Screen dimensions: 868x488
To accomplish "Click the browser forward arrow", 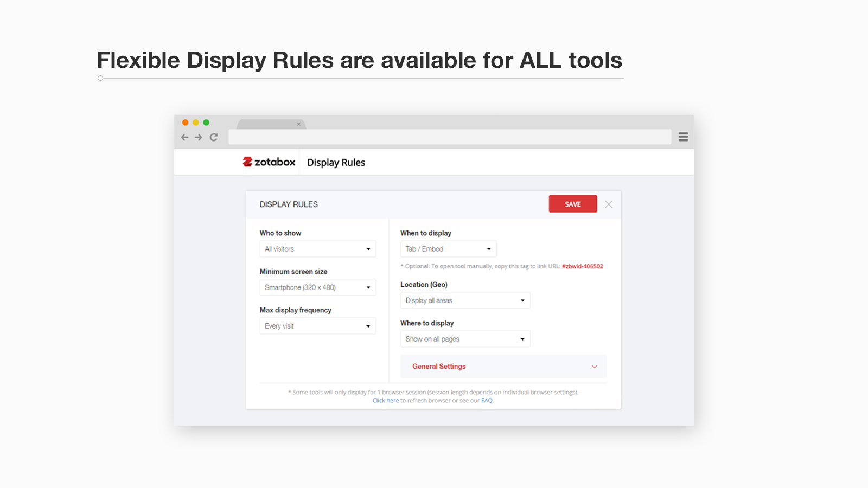I will 198,137.
